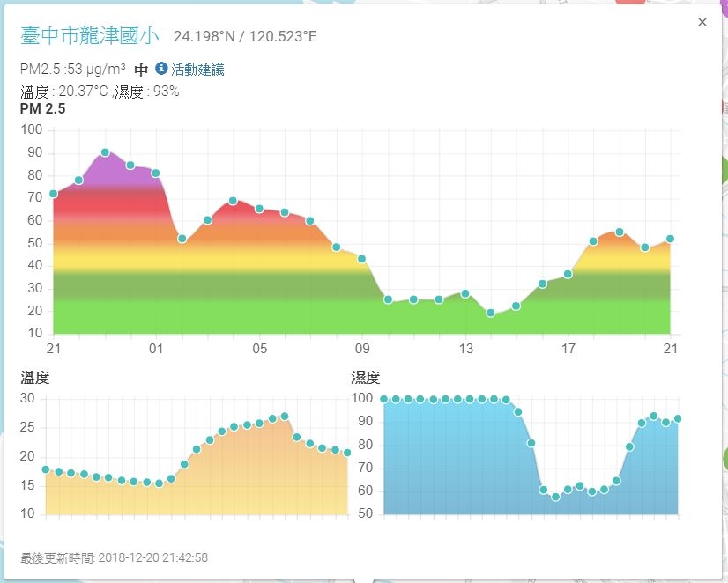Click the lowest temperature data point near 15
Image resolution: width=728 pixels, height=583 pixels.
(159, 483)
